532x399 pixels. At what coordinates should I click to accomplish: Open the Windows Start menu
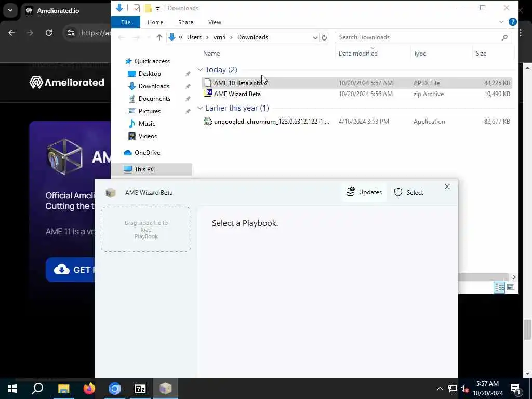click(12, 389)
